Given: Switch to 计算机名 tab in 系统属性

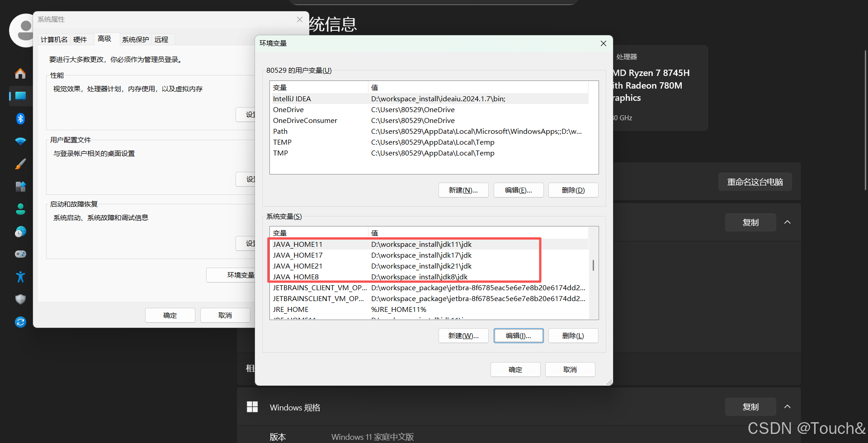Looking at the screenshot, I should pos(54,39).
